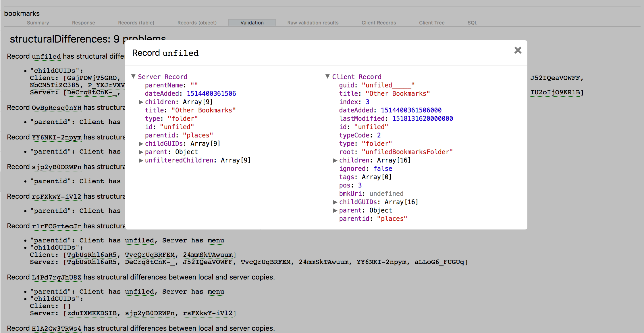The width and height of the screenshot is (644, 333).
Task: Expand unfilteredChildren Array[9]
Action: coord(141,160)
